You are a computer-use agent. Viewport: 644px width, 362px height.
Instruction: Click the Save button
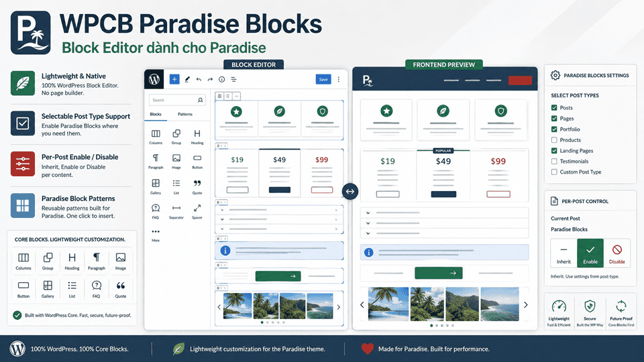[x=323, y=79]
